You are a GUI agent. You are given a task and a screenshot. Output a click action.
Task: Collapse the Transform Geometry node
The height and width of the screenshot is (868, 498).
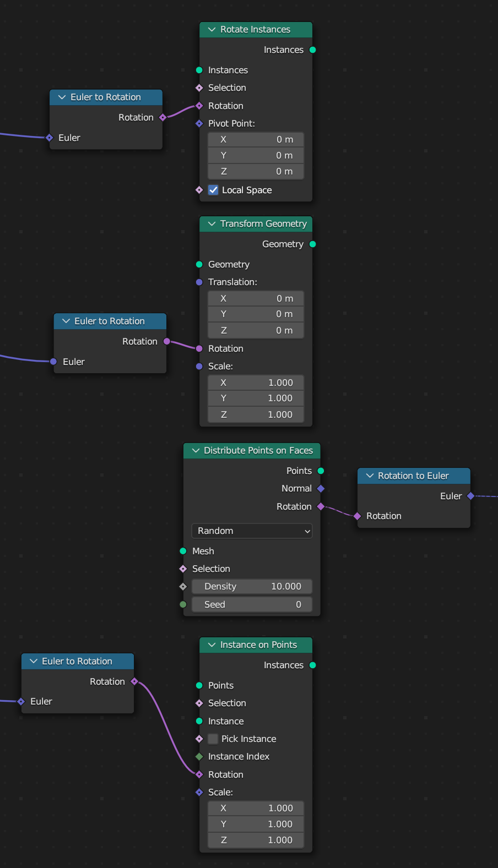click(x=212, y=224)
